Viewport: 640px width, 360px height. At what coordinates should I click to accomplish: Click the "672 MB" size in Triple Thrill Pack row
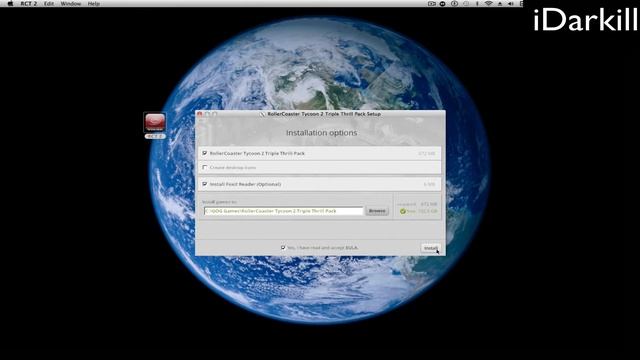tap(427, 153)
